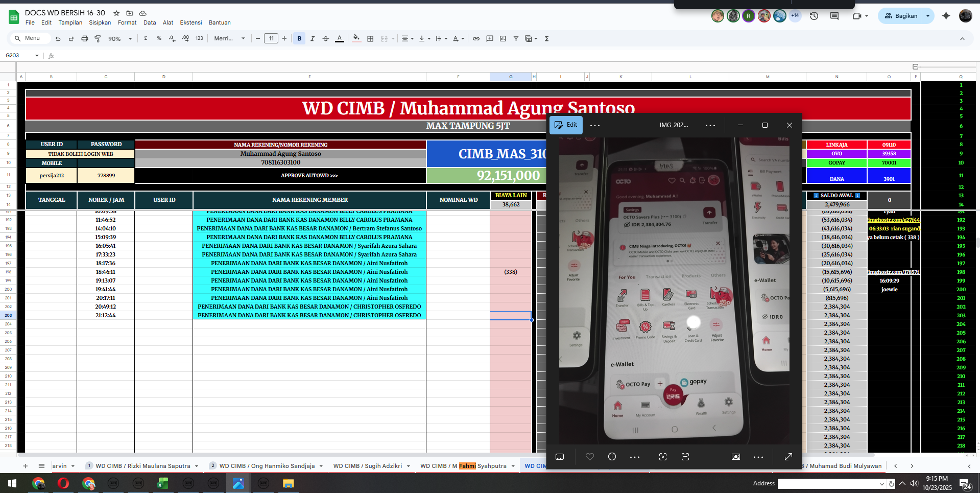Image resolution: width=980 pixels, height=493 pixels.
Task: Increase font size with plus button
Action: [x=284, y=38]
